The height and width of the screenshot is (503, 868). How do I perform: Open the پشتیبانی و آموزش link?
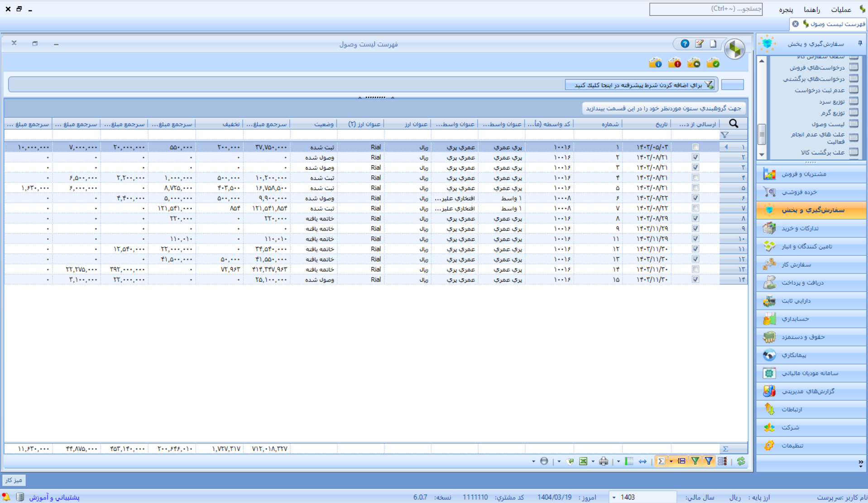(x=54, y=497)
